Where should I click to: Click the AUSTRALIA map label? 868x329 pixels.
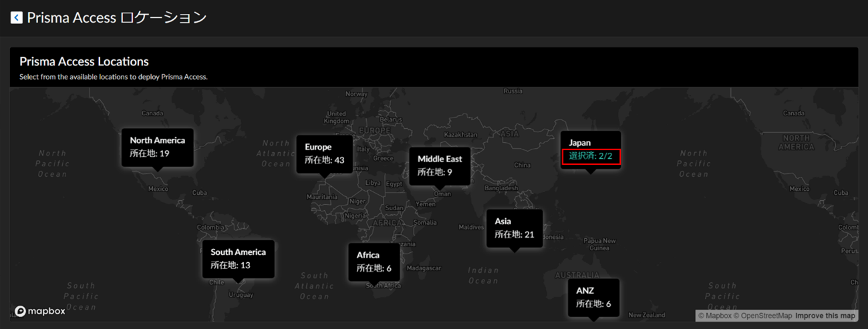pos(578,275)
